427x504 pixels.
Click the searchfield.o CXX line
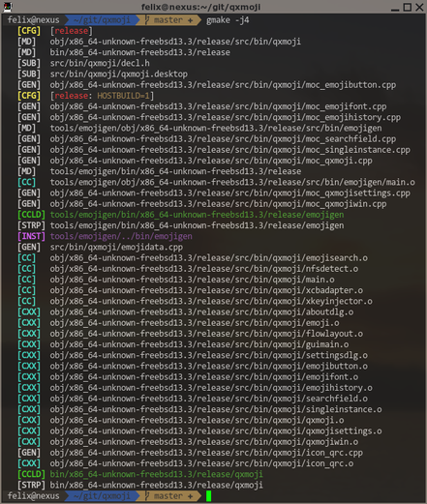[x=193, y=399]
